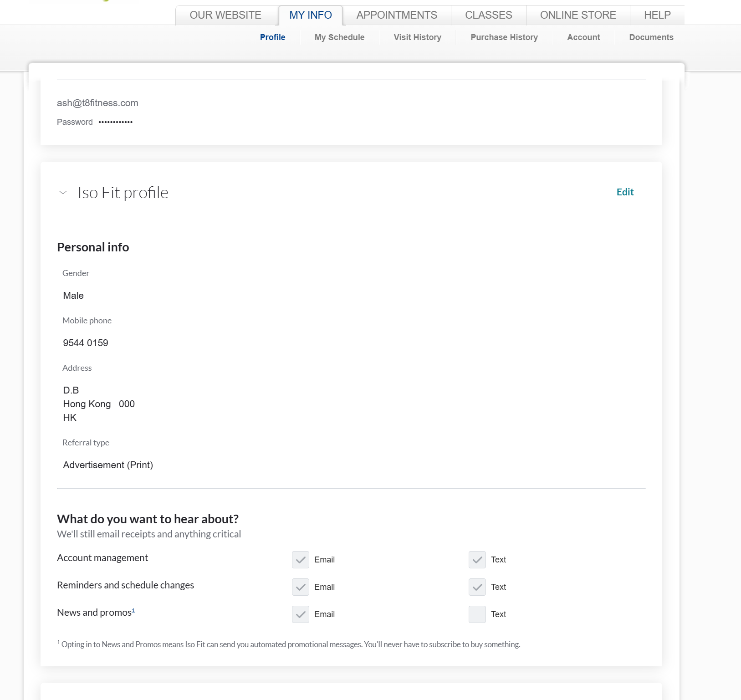Go to Account subpage
The width and height of the screenshot is (741, 700).
583,37
